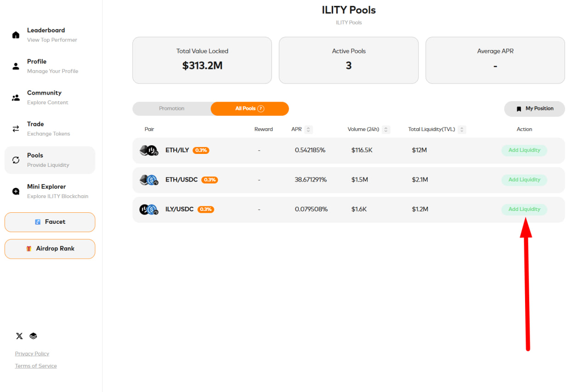
Task: Click the stacked layers docs icon
Action: [x=33, y=336]
